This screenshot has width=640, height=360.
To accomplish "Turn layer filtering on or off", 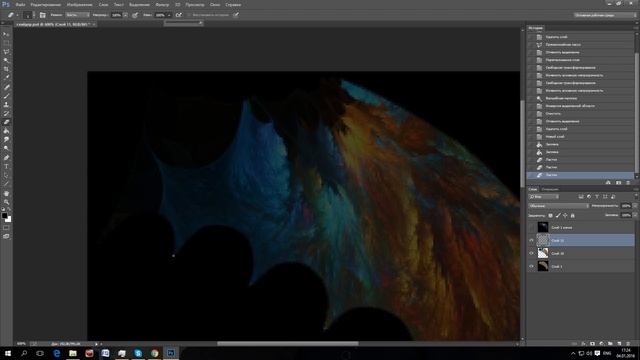I will [x=636, y=197].
